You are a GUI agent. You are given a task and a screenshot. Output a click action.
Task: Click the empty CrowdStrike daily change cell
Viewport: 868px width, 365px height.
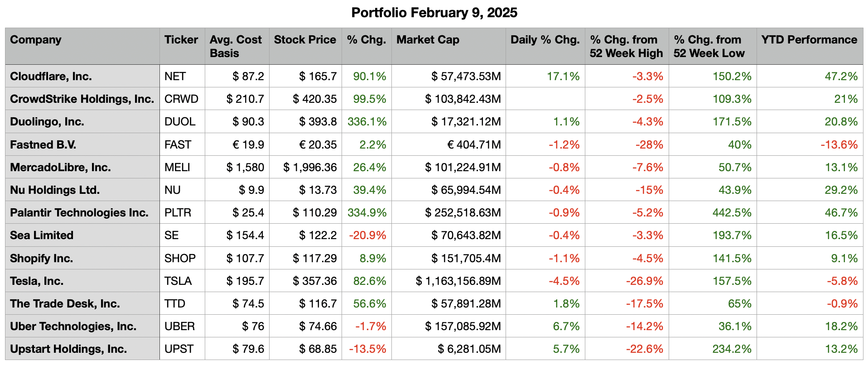click(545, 99)
